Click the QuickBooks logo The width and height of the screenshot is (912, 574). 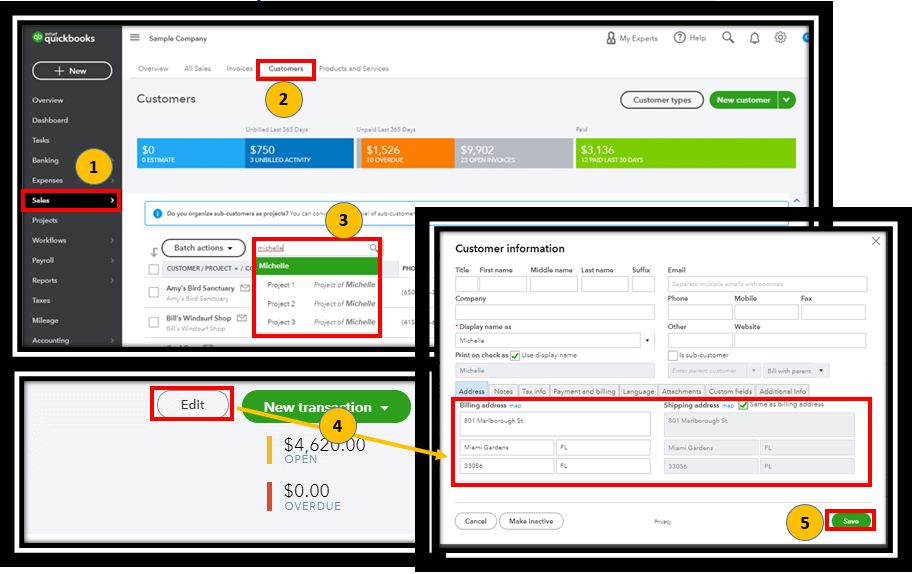click(63, 38)
